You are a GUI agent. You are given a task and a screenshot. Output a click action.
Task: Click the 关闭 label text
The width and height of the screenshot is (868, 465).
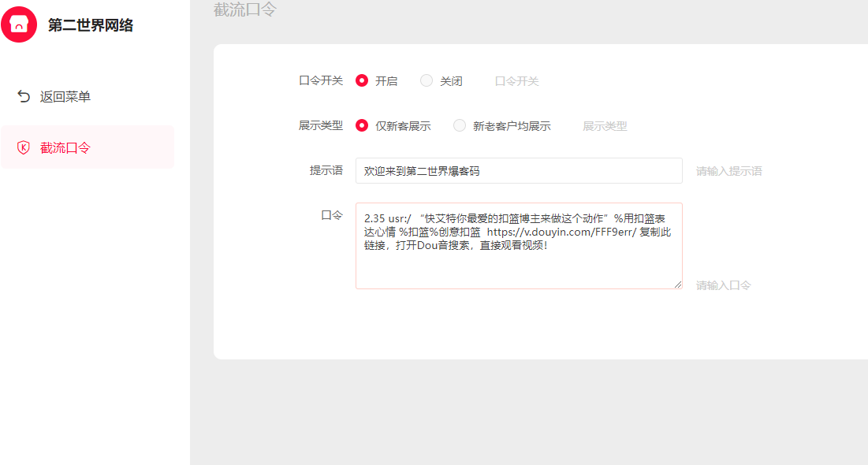point(451,81)
